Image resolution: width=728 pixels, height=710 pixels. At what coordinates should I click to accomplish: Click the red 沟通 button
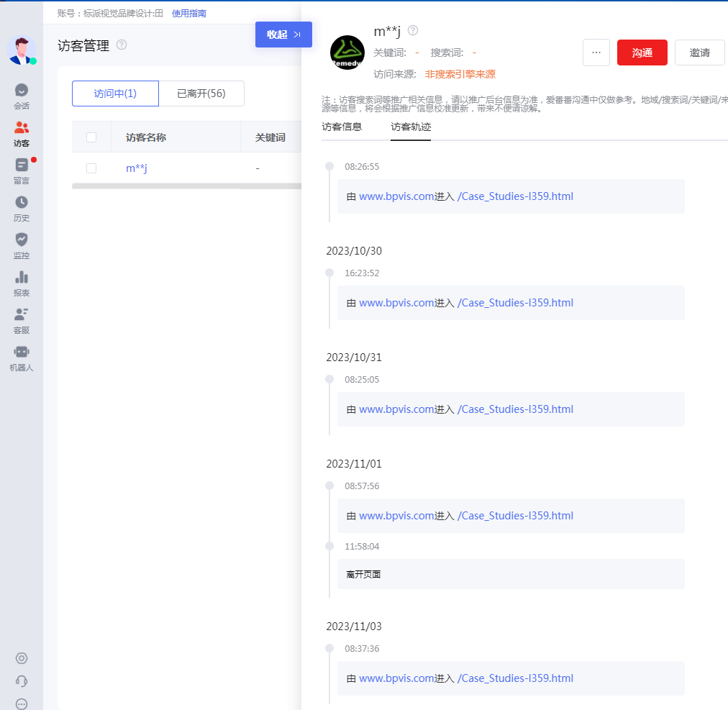pos(642,53)
